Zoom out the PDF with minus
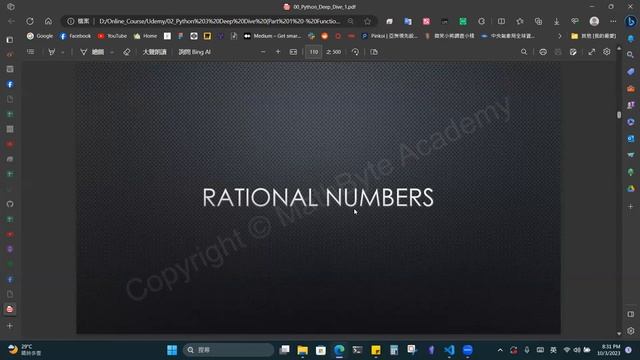640x360 pixels. 263,52
